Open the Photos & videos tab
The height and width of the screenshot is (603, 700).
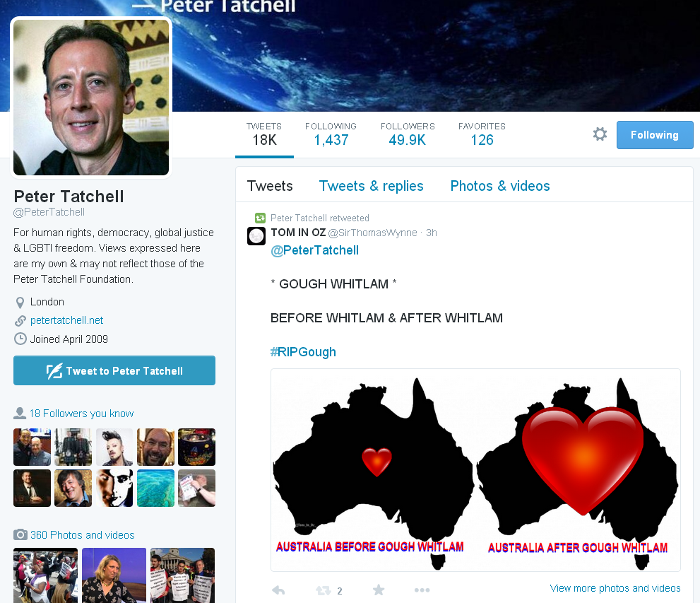pyautogui.click(x=500, y=186)
